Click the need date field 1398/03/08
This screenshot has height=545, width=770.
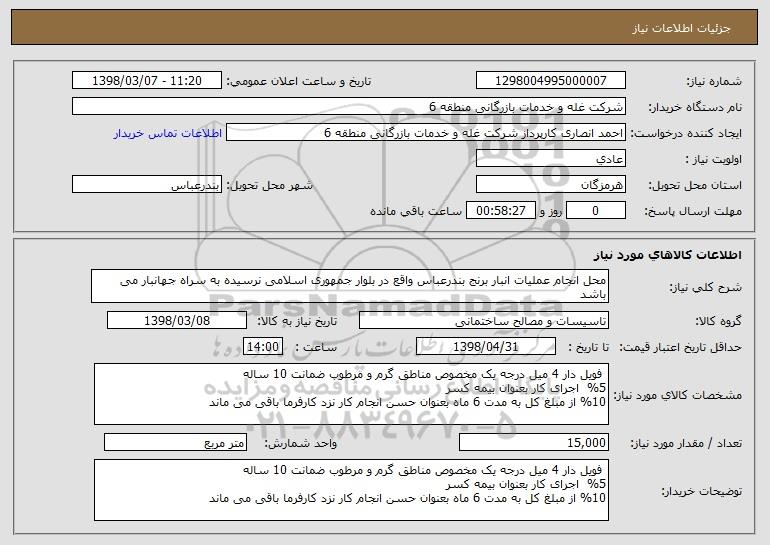click(177, 321)
